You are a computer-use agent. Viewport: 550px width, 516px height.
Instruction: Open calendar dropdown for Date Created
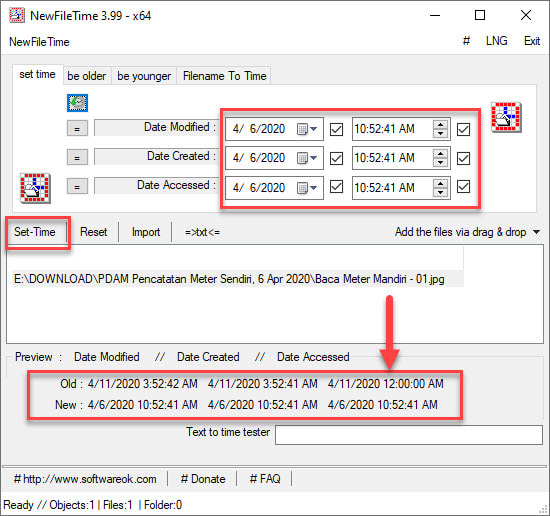308,158
